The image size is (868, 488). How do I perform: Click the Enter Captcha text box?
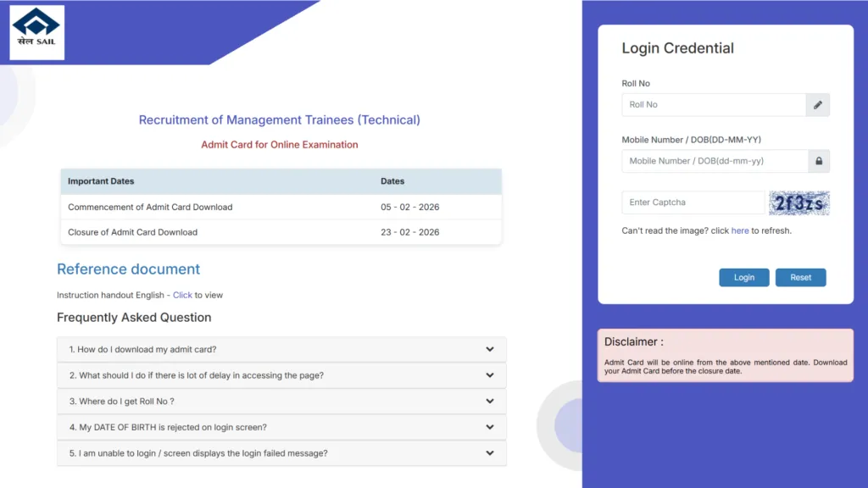693,202
